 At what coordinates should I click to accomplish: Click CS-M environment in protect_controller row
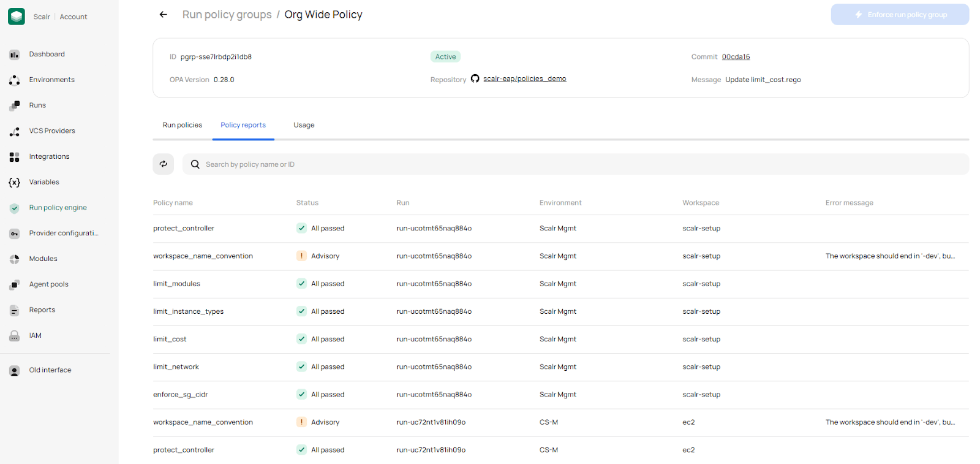549,450
